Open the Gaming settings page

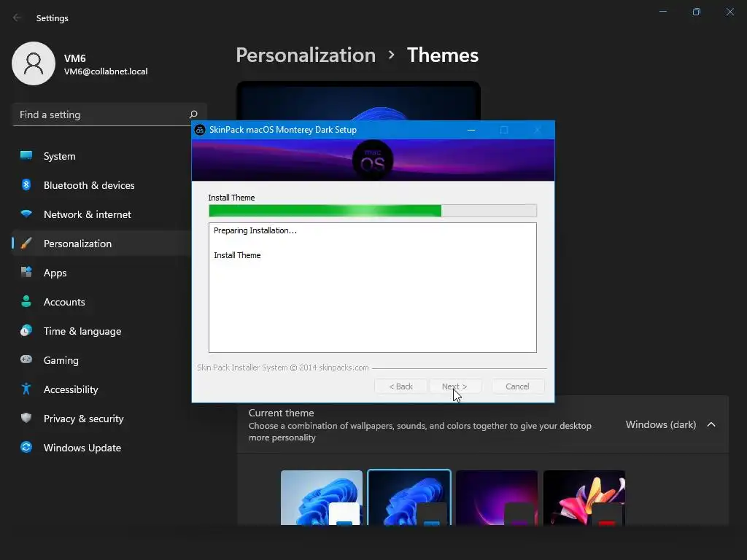[x=102, y=359]
